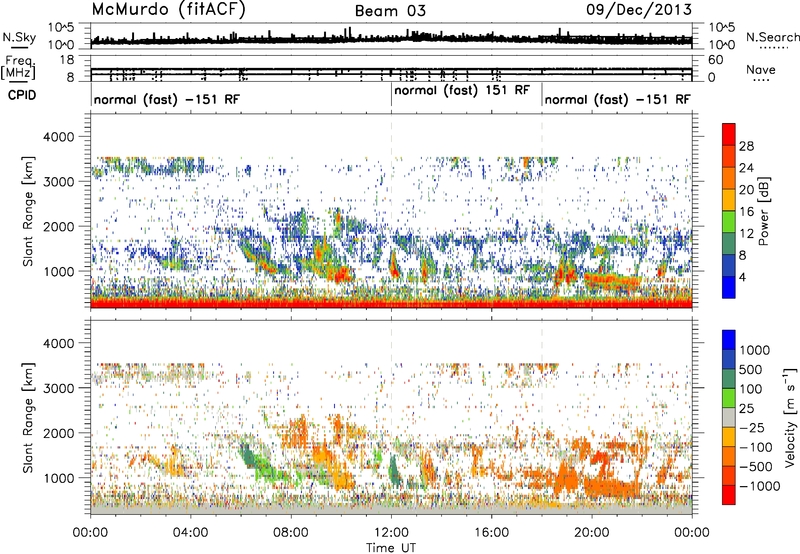
Task: Click the first 'normal (fast) -151 RF' label
Action: tap(167, 99)
